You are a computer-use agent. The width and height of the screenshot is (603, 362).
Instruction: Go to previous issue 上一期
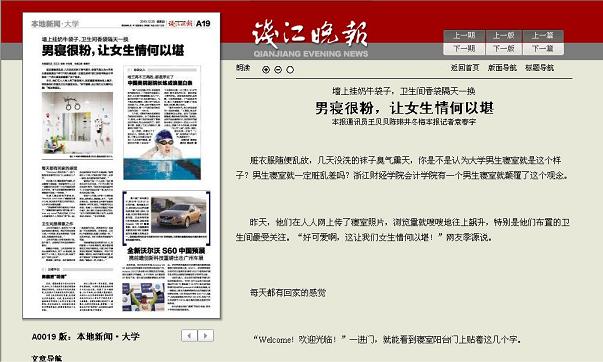click(464, 36)
